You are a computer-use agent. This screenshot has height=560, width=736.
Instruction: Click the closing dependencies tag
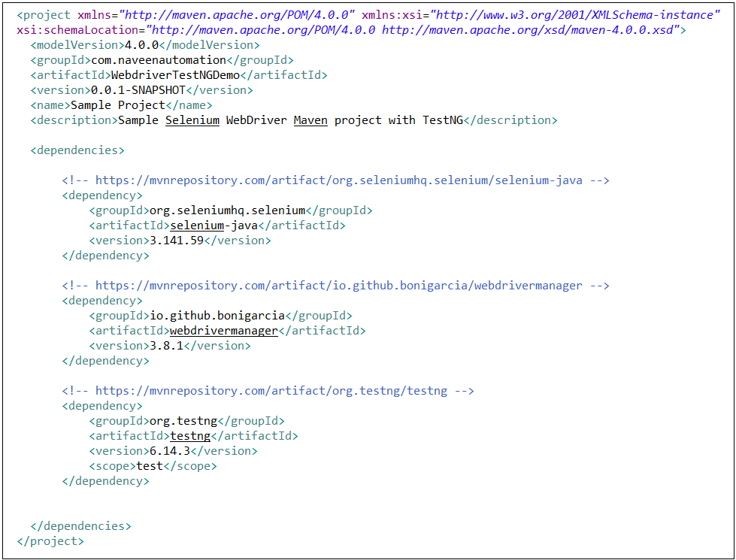[x=80, y=525]
